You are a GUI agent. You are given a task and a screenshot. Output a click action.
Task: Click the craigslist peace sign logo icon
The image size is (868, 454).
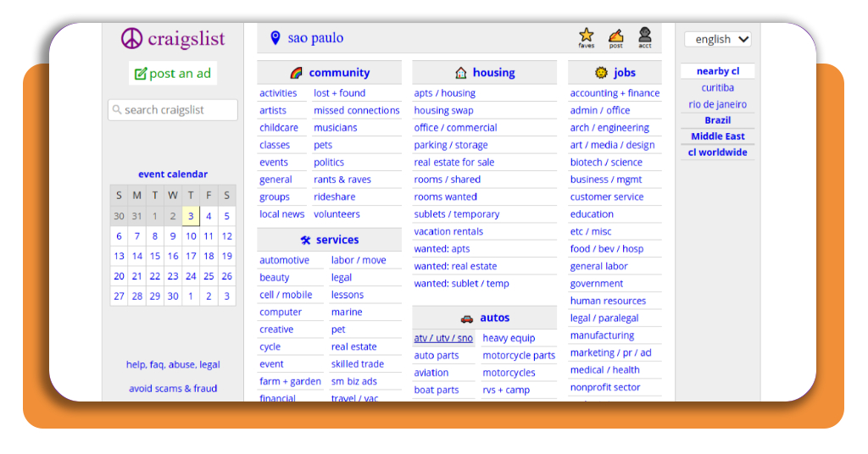tap(131, 39)
